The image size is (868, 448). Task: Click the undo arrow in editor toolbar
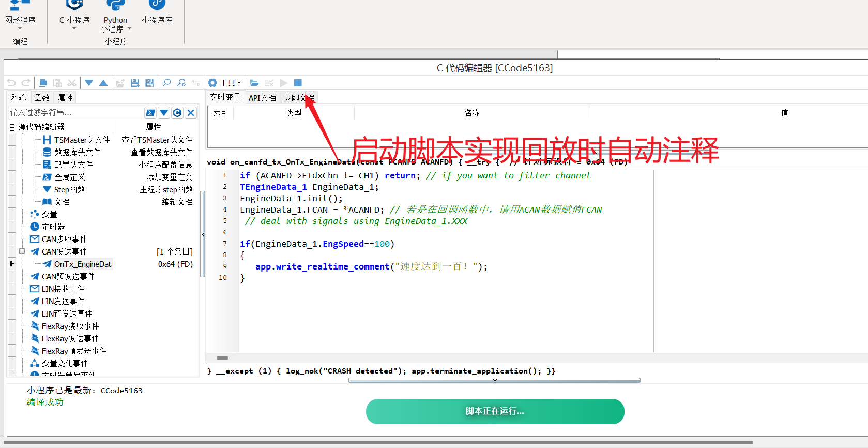[11, 83]
